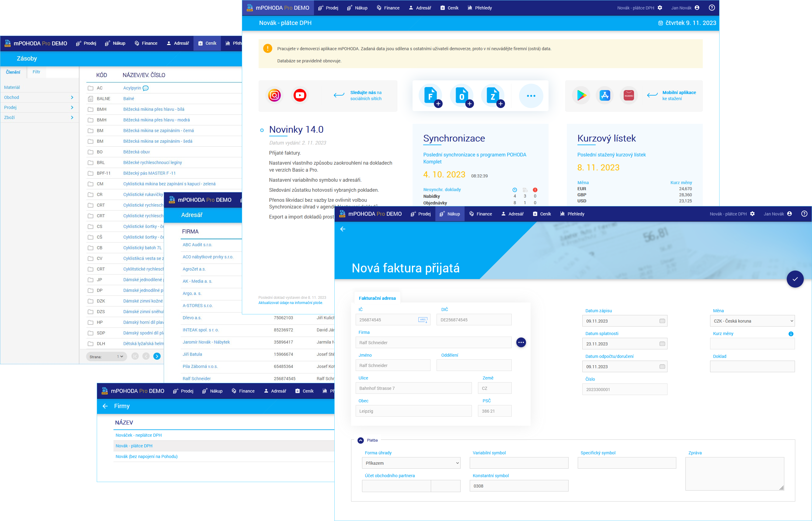
Task: Click into Zpráva text area
Action: click(734, 474)
